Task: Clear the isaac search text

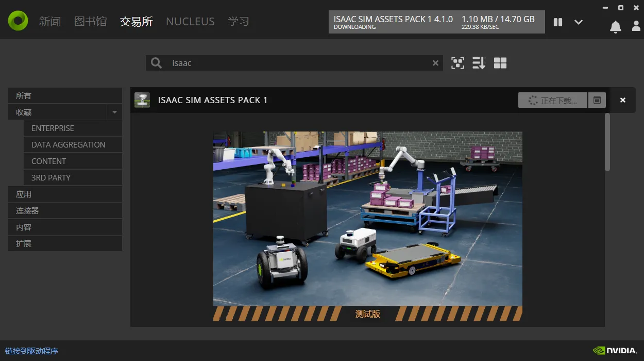Action: [435, 63]
